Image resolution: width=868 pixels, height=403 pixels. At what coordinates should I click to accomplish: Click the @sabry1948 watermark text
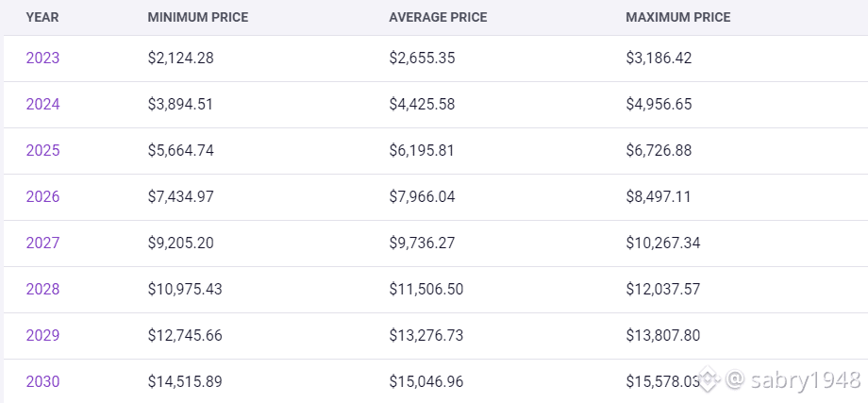click(793, 380)
